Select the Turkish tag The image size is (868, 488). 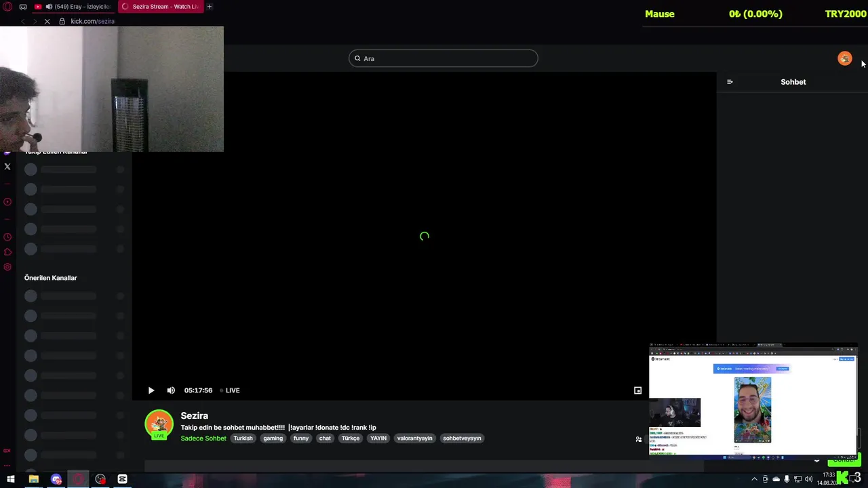pyautogui.click(x=243, y=439)
